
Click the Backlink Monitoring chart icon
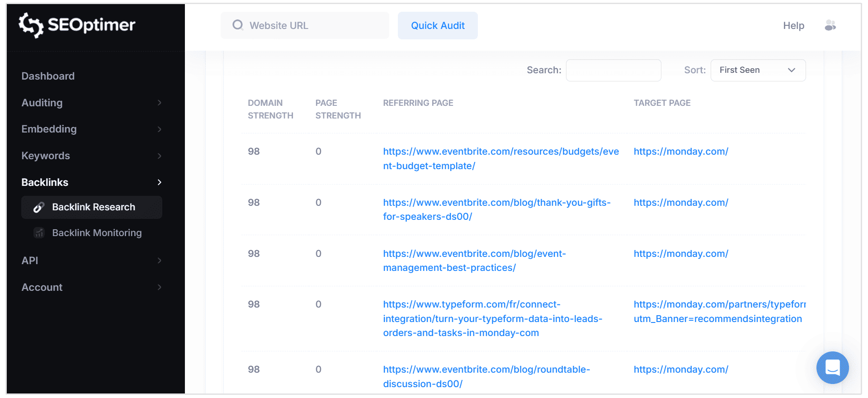[x=39, y=233]
